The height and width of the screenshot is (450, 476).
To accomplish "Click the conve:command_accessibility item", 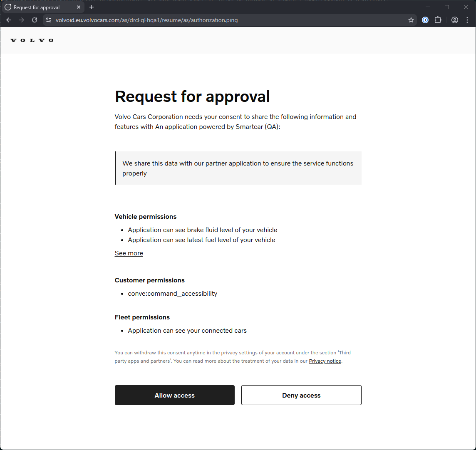I will pos(172,294).
